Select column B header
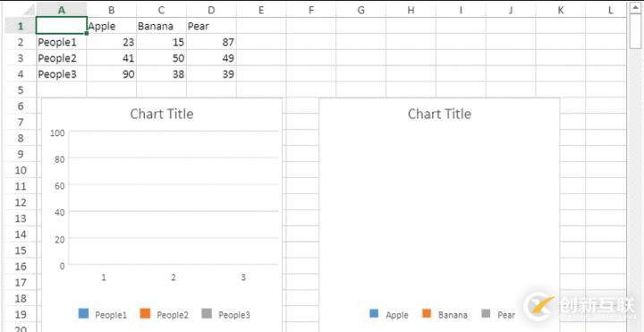This screenshot has height=332, width=644. coord(111,10)
